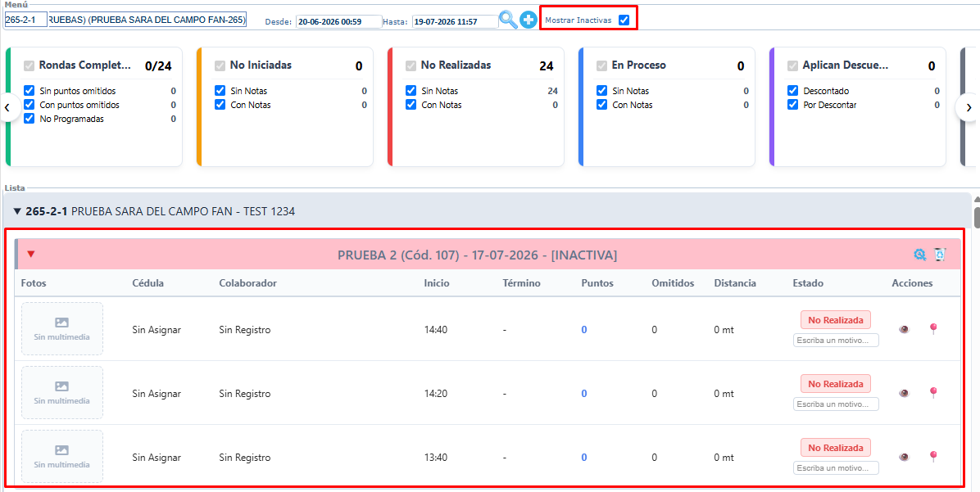Toggle the No Realizadas card header checkbox
Viewport: 980px width, 492px height.
[411, 65]
